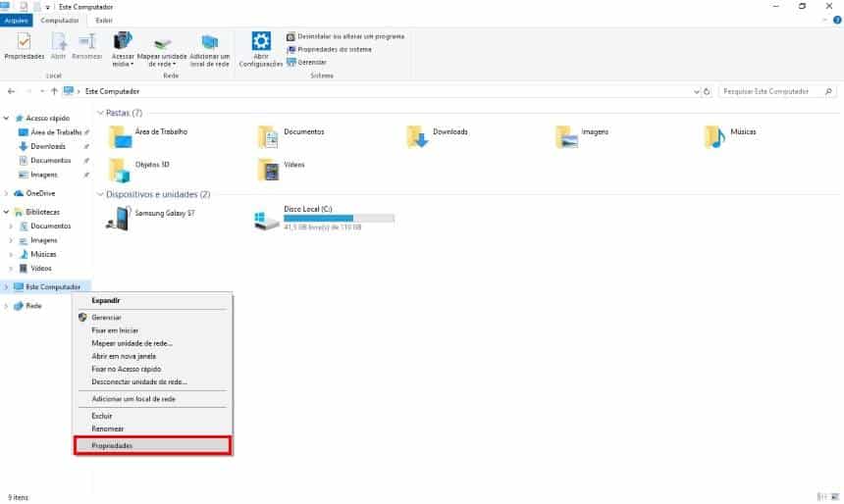Switch to the Computador ribbon tab
Image resolution: width=844 pixels, height=504 pixels.
pyautogui.click(x=60, y=21)
